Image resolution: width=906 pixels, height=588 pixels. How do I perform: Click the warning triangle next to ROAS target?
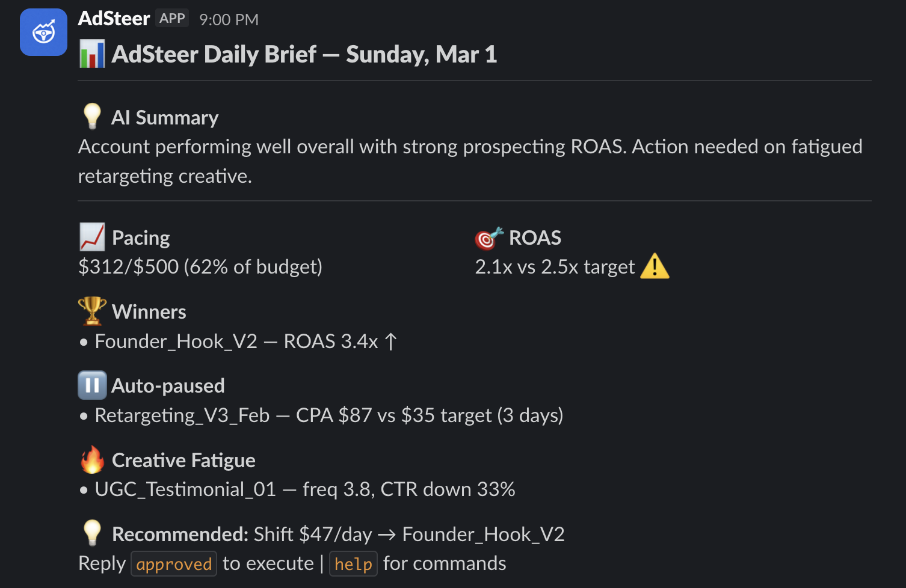(655, 266)
